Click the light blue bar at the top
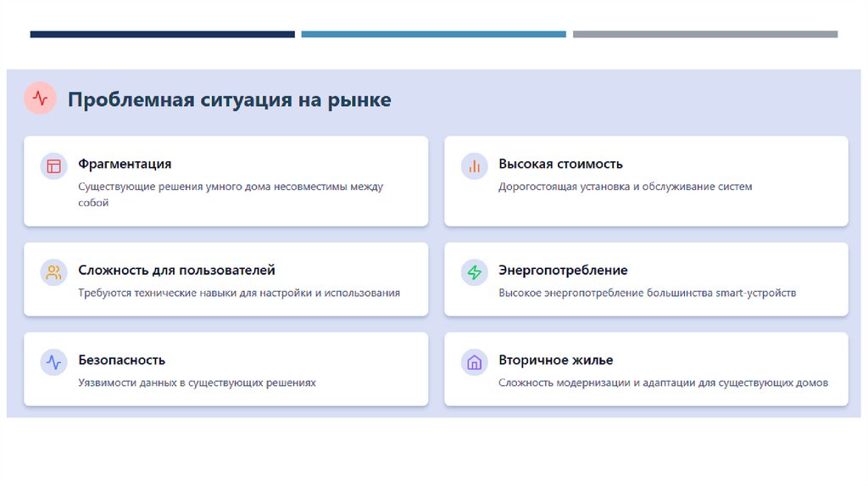Viewport: 868px width, 487px height. 433,34
